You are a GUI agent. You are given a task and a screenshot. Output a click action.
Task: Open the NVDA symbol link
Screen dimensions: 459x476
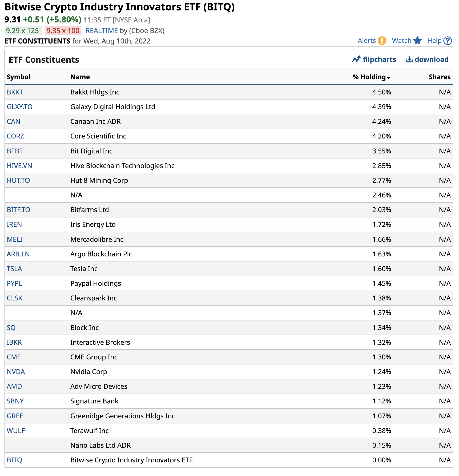pos(16,372)
